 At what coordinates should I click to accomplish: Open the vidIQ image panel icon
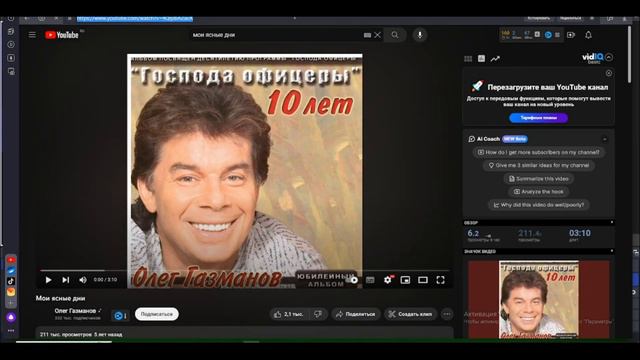click(482, 59)
